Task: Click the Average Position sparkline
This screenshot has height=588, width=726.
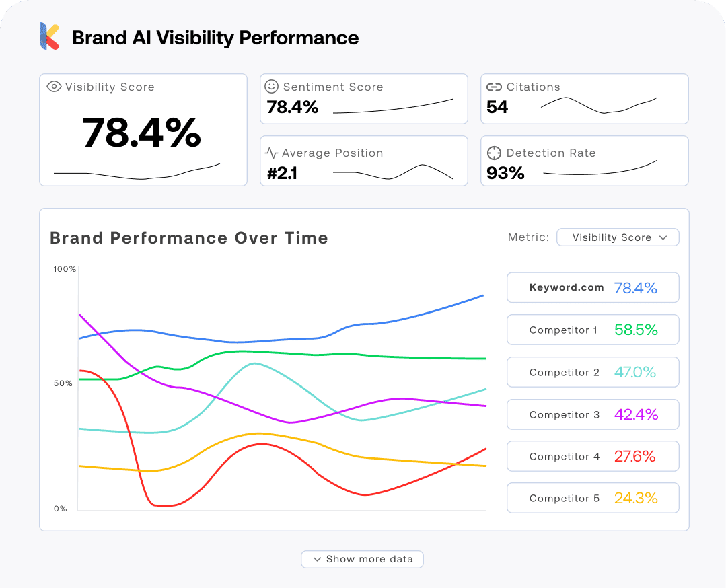Action: click(393, 172)
